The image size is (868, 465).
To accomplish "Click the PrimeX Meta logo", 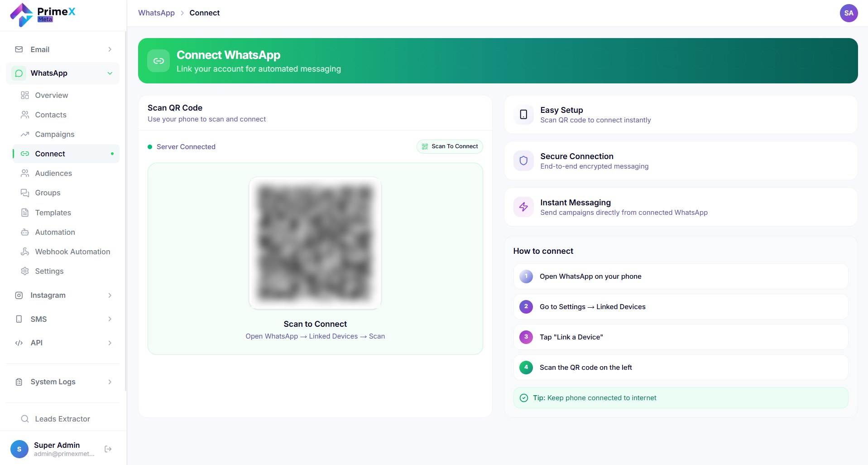I will point(43,15).
